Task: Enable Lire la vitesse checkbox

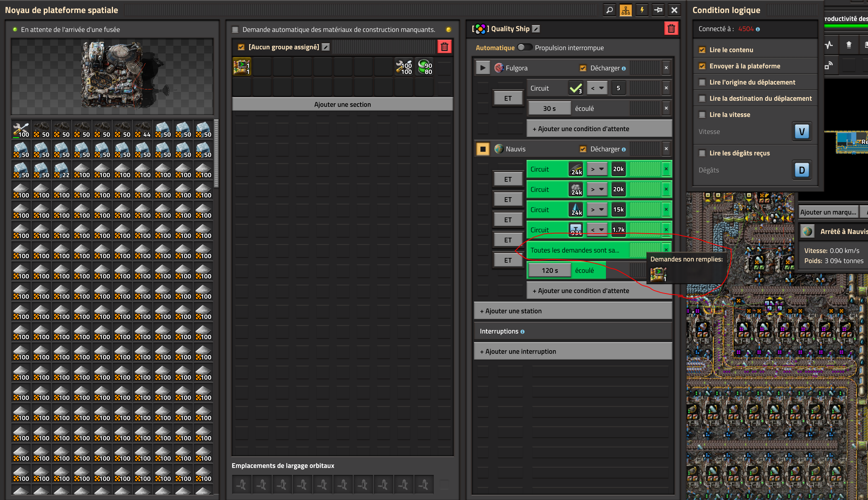Action: (x=702, y=115)
